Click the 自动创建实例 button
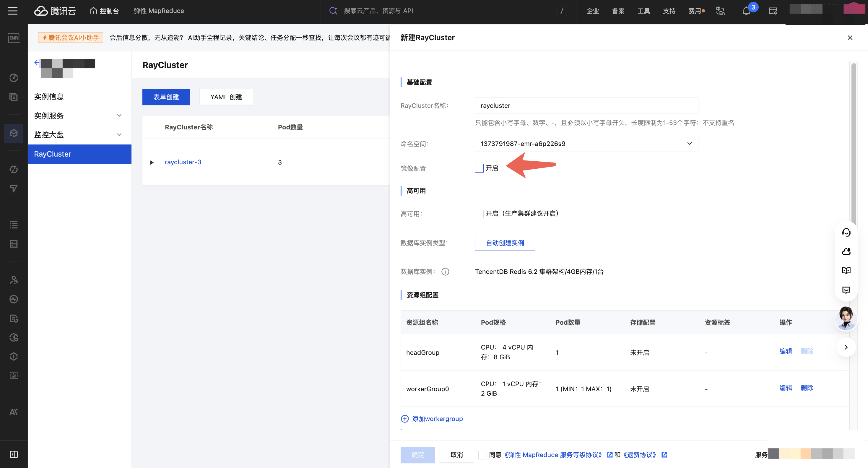This screenshot has height=468, width=868. (x=505, y=243)
